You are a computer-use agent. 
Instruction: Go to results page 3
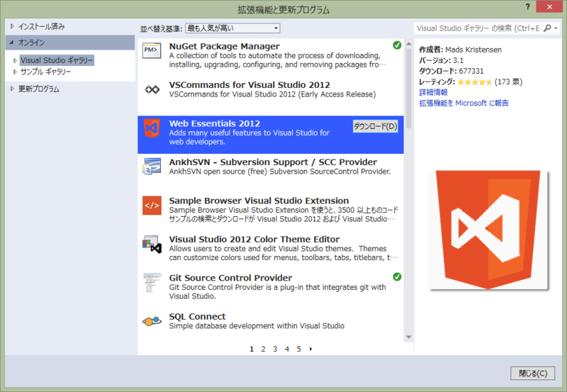pyautogui.click(x=275, y=349)
